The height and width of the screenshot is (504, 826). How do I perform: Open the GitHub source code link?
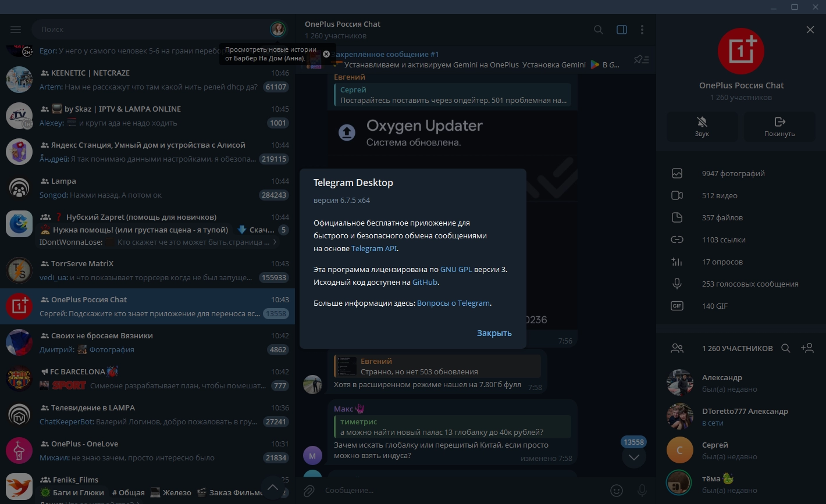pyautogui.click(x=425, y=283)
